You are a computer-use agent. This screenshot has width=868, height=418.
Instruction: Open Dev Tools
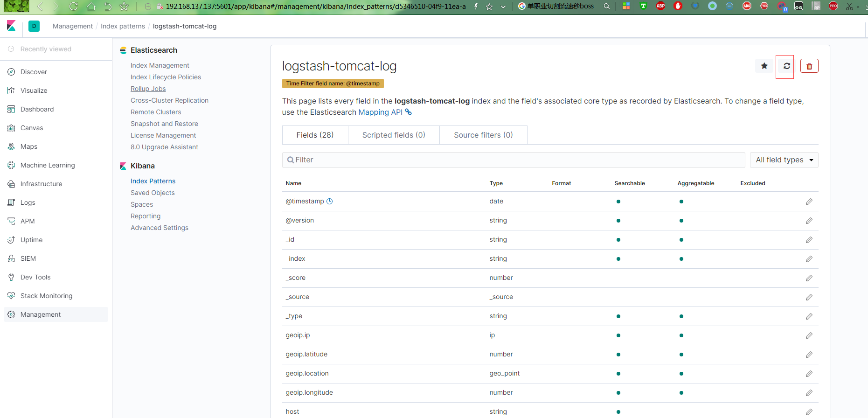tap(35, 277)
